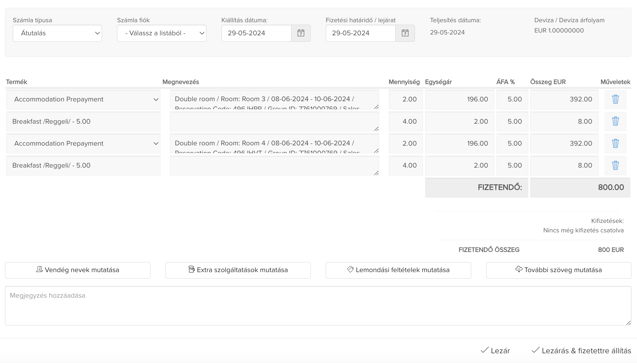Click Lezárás & fizetettre állítás
The image size is (637, 363).
pyautogui.click(x=581, y=350)
